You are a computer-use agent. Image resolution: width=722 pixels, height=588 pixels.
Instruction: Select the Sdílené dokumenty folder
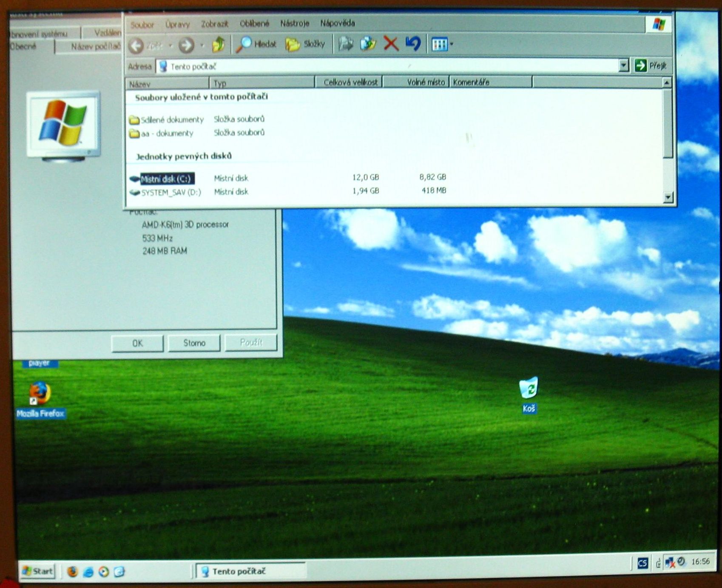pyautogui.click(x=166, y=119)
